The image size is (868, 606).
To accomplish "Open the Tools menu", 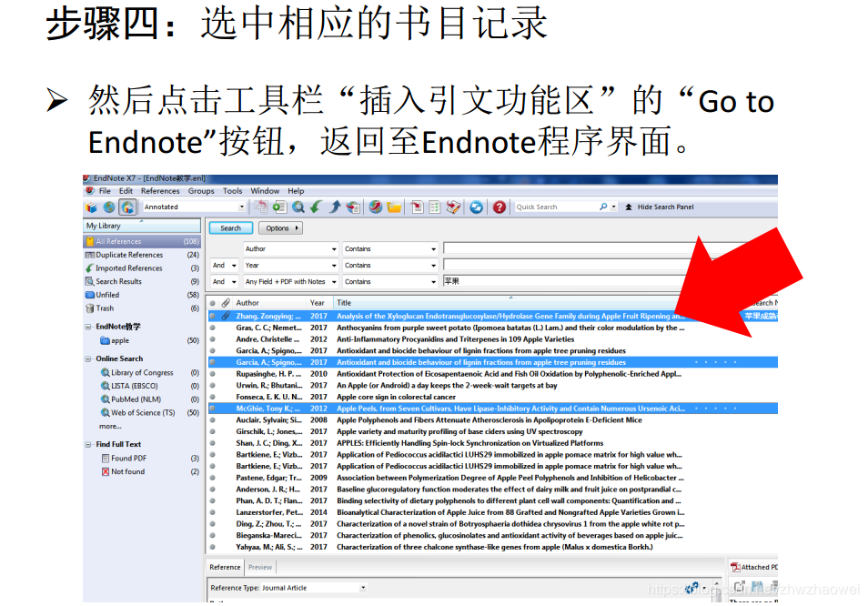I will click(233, 191).
